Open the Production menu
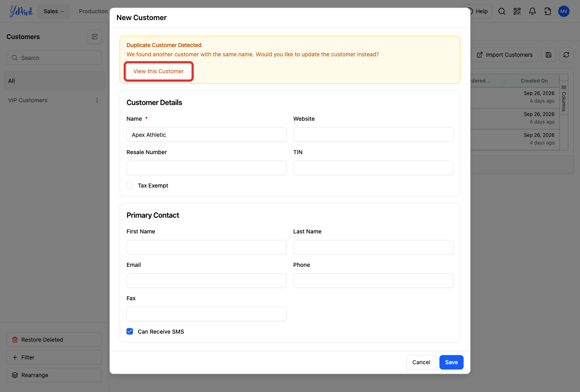Viewport: 580px width, 392px height. [93, 11]
